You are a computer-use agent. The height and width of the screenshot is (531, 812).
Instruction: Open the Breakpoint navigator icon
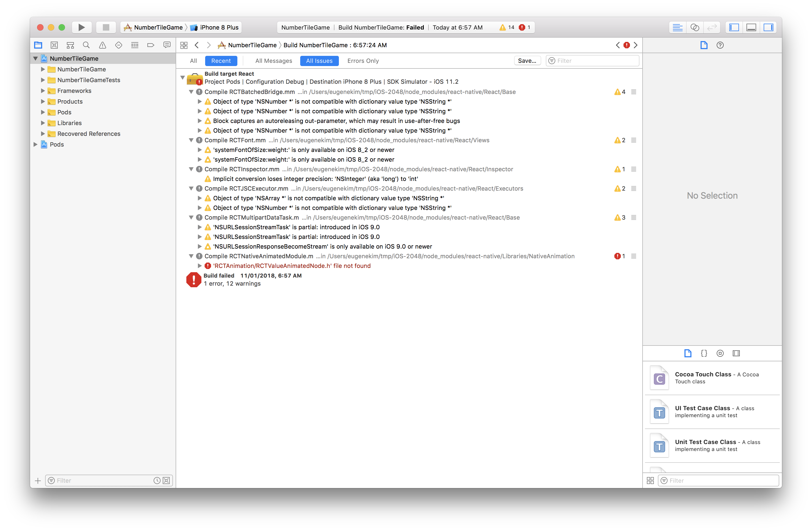click(x=151, y=45)
